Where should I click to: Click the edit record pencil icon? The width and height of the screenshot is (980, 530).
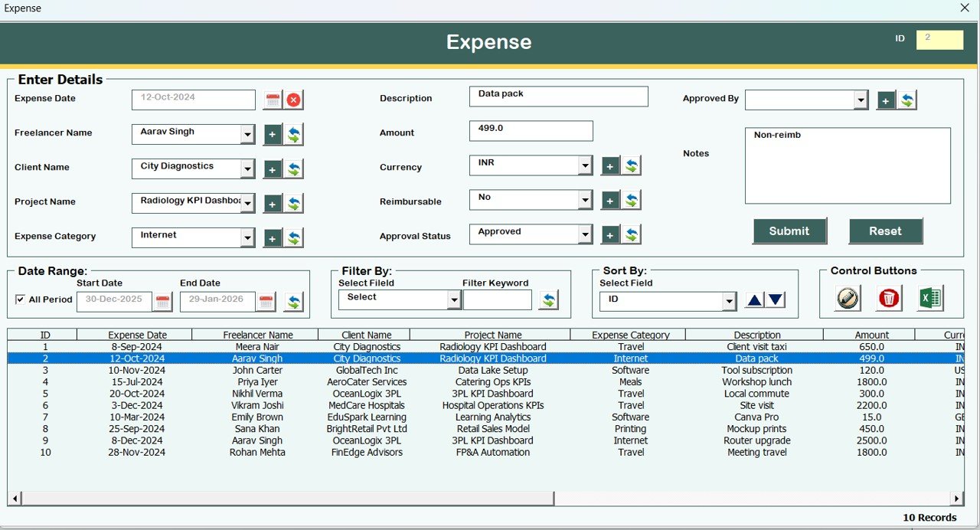click(845, 299)
